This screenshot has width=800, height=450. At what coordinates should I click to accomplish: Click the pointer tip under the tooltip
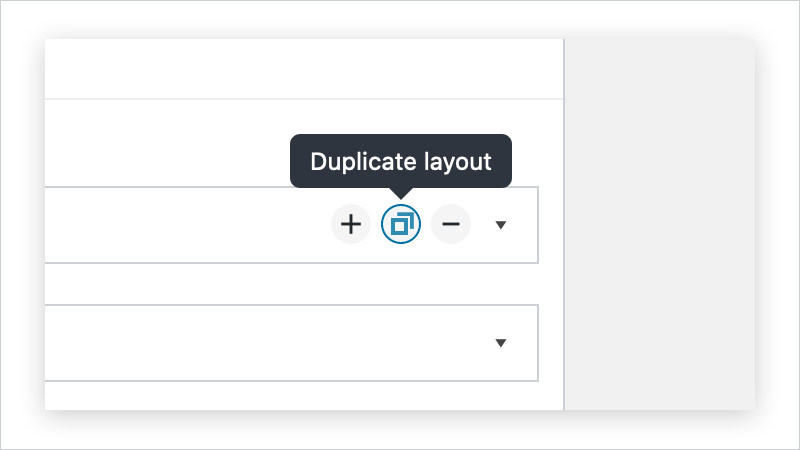pos(401,193)
